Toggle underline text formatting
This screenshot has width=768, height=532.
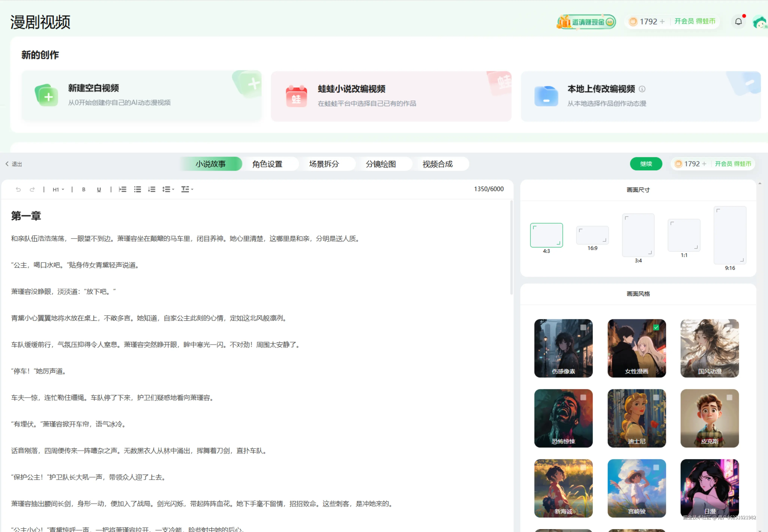pos(99,189)
